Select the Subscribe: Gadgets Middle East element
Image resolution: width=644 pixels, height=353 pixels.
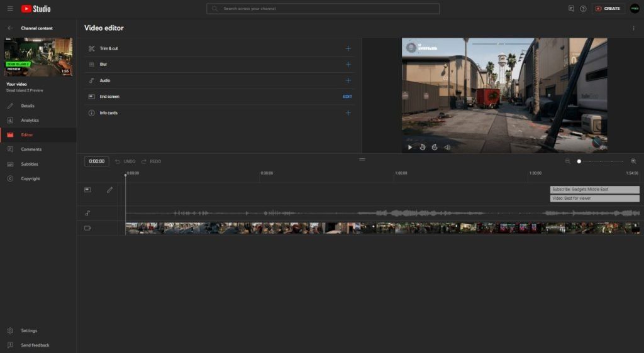[595, 190]
